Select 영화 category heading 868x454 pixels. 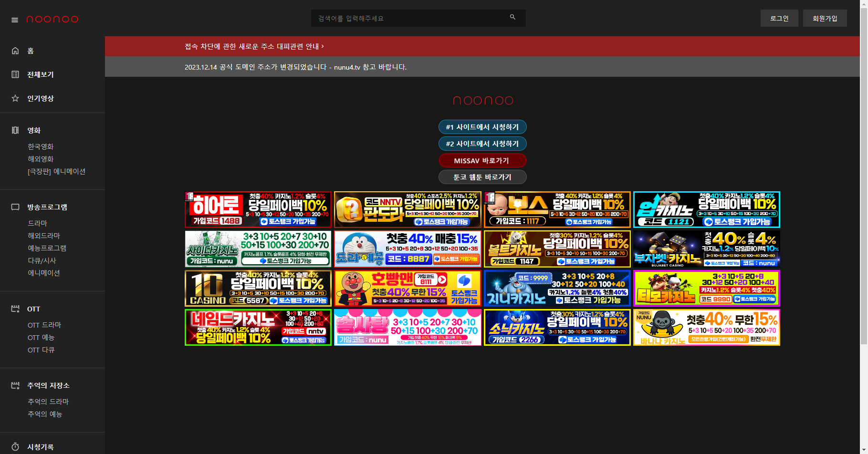[x=34, y=130]
